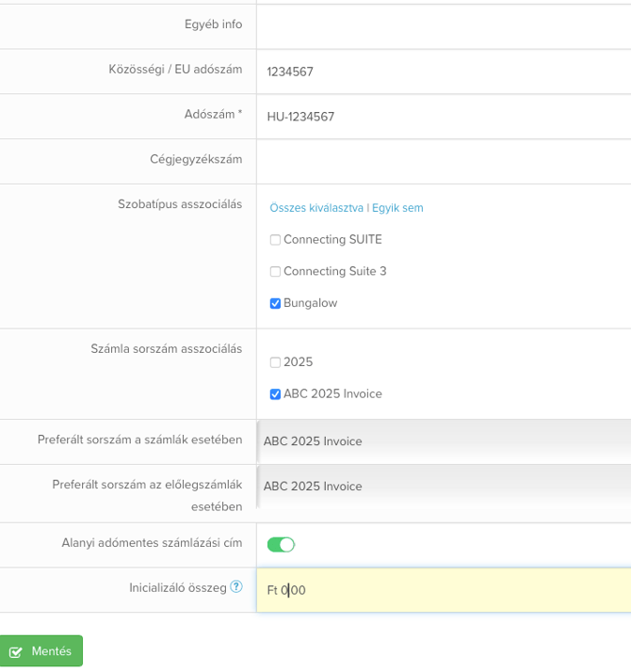Click the Közösségi / EU adószám input

pos(443,72)
